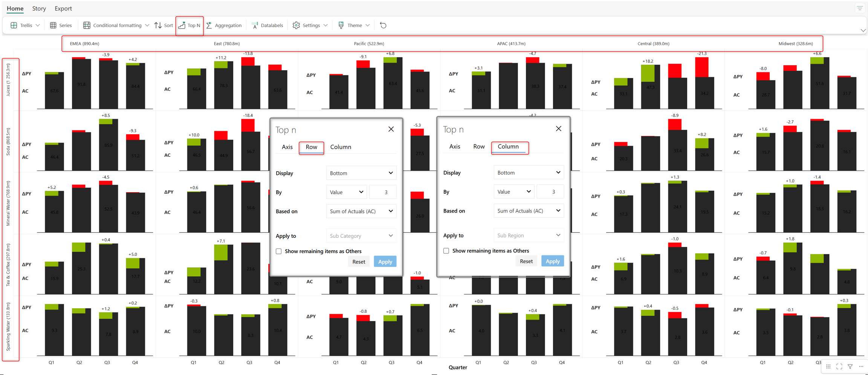Open the Export tab
The width and height of the screenshot is (868, 375).
(63, 8)
